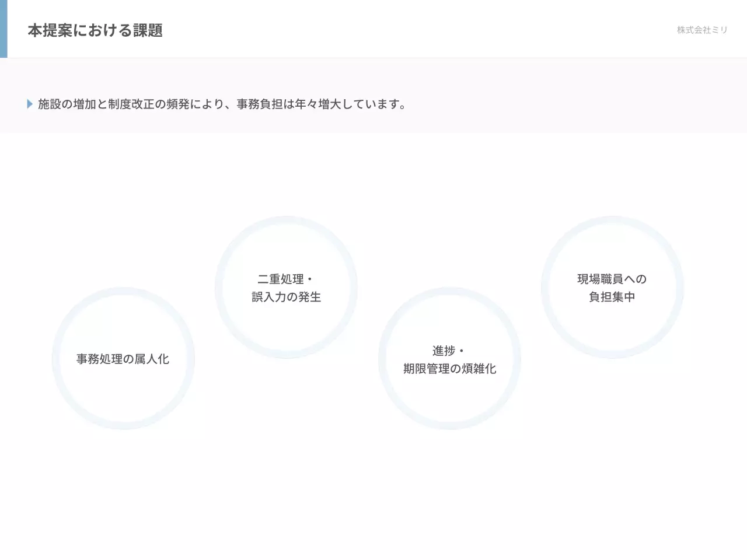Click the text 負担集中 in the right circle
This screenshot has width=747, height=560.
(x=611, y=296)
